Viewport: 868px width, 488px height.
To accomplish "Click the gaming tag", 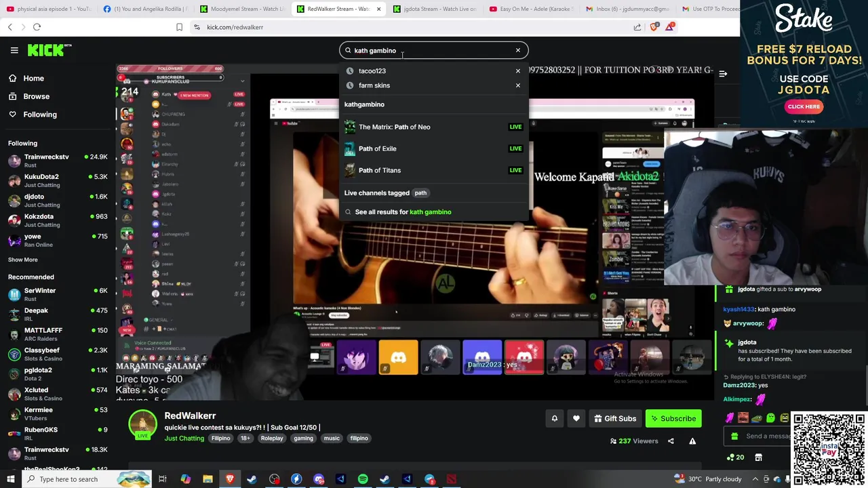I will click(x=303, y=439).
